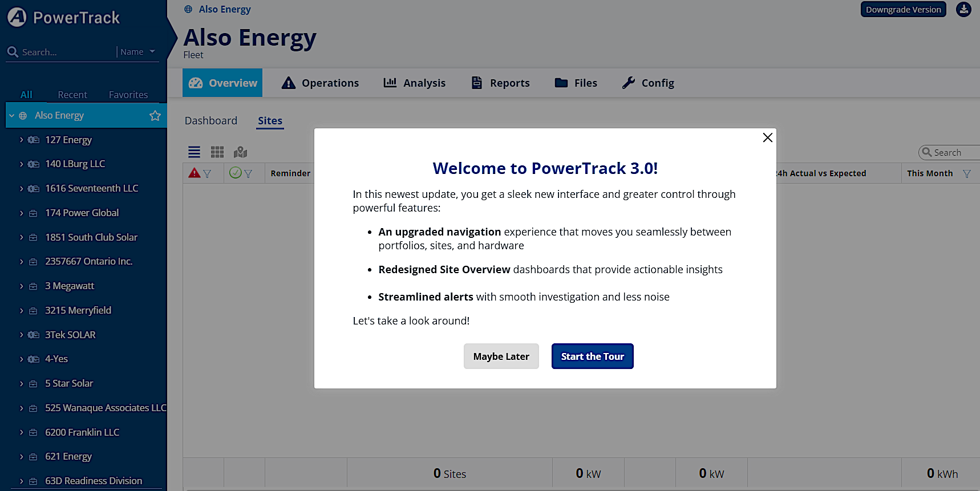Image resolution: width=980 pixels, height=491 pixels.
Task: Open the Config tab
Action: click(x=648, y=83)
